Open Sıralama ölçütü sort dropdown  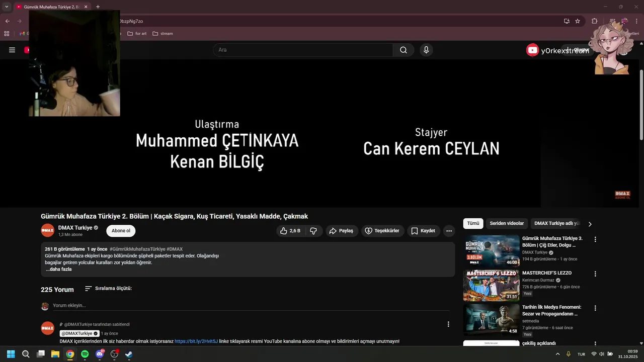(108, 289)
